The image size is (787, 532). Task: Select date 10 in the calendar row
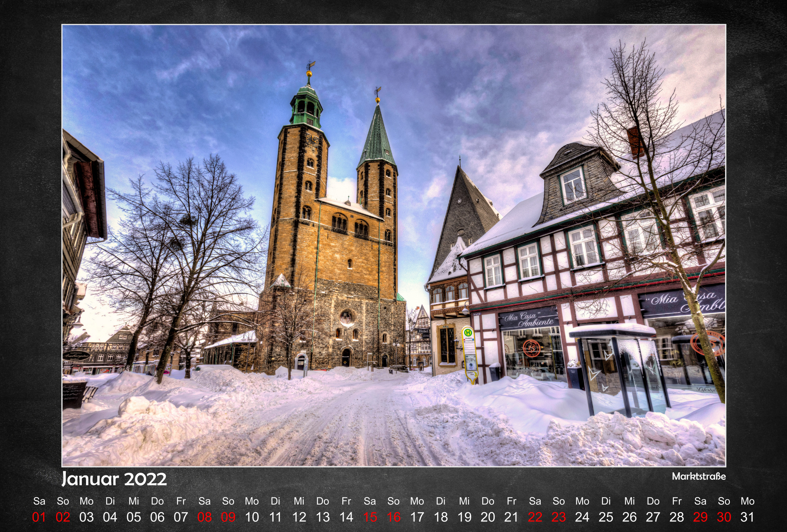[x=252, y=517]
